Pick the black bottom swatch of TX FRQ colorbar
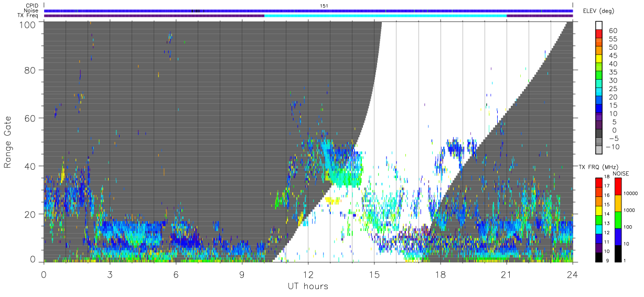Viewport: 644px width, 297px height. point(598,257)
